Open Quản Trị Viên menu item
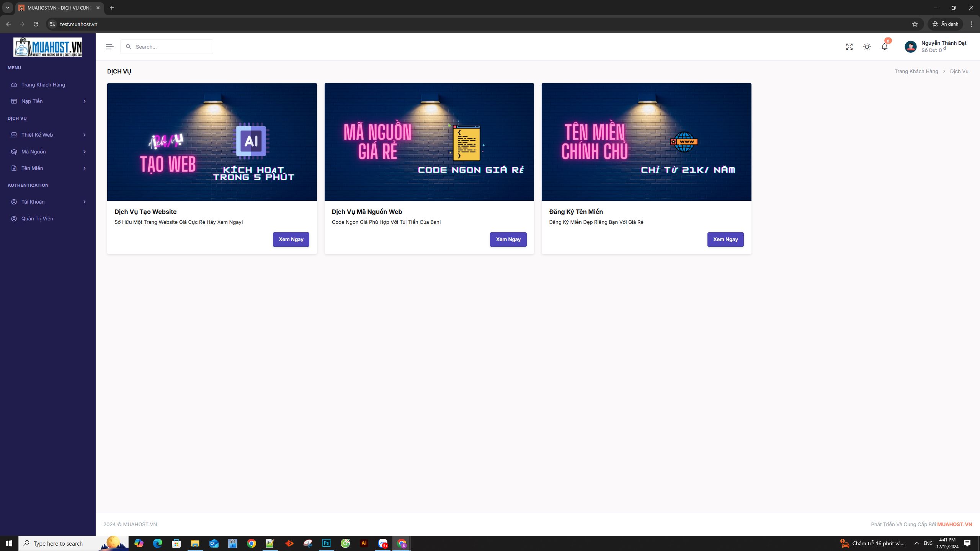Screen dimensions: 980x551 (x=37, y=218)
